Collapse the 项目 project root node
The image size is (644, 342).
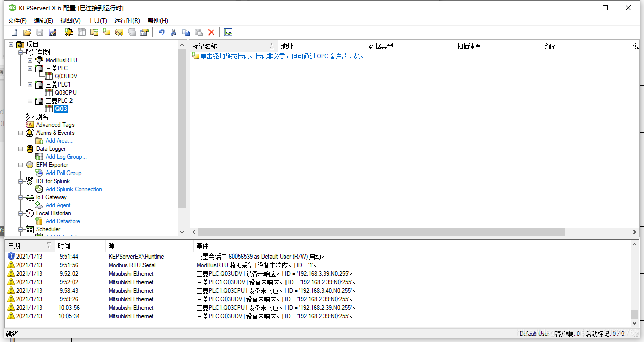point(11,44)
